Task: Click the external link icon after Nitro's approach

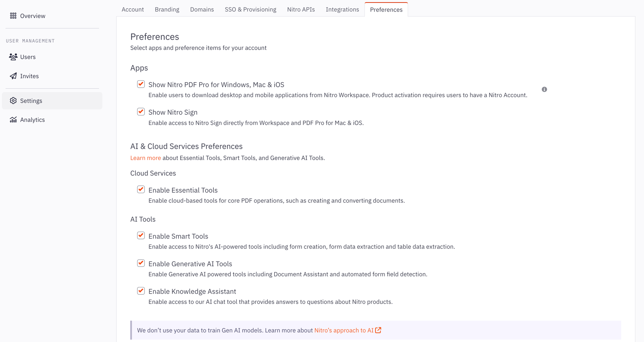Action: tap(378, 330)
